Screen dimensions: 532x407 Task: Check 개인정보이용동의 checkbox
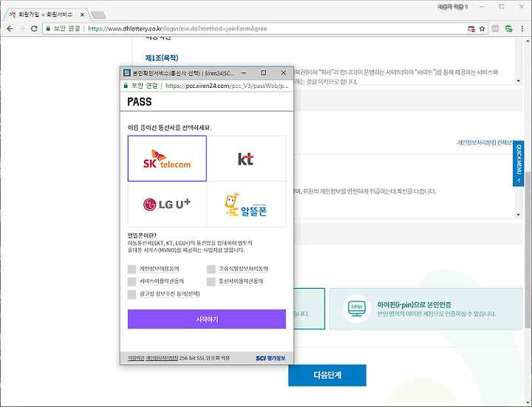click(132, 270)
